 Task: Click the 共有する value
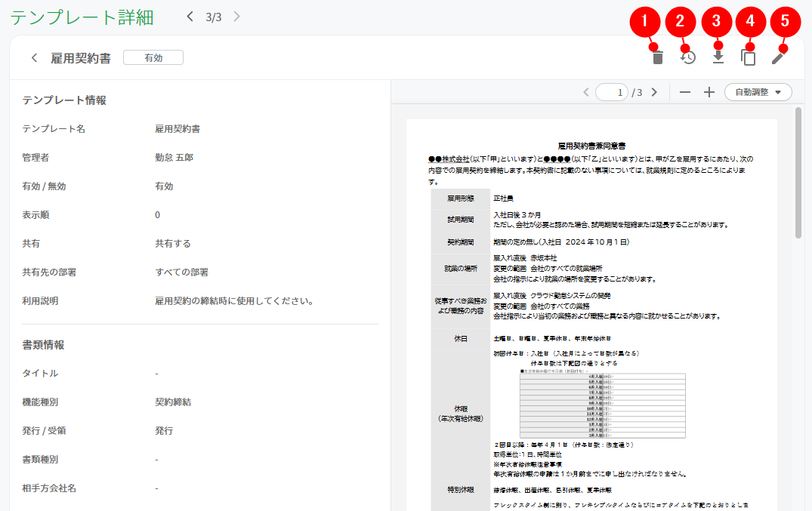[173, 243]
